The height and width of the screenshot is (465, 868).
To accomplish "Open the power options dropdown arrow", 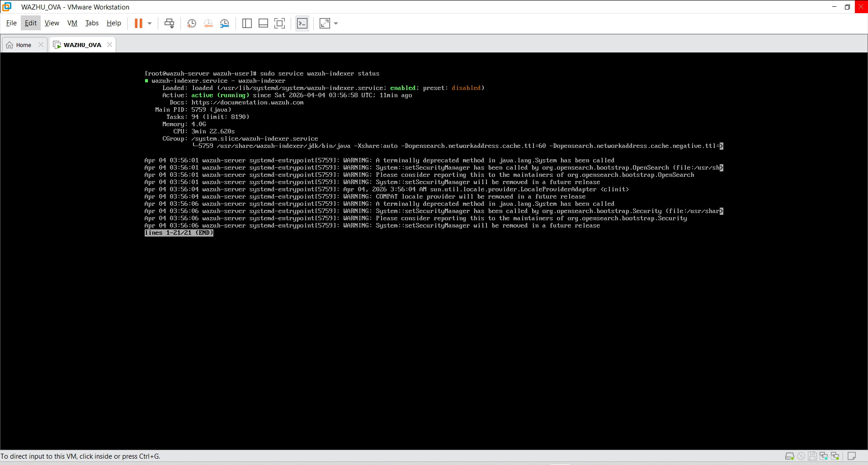I will pyautogui.click(x=150, y=24).
